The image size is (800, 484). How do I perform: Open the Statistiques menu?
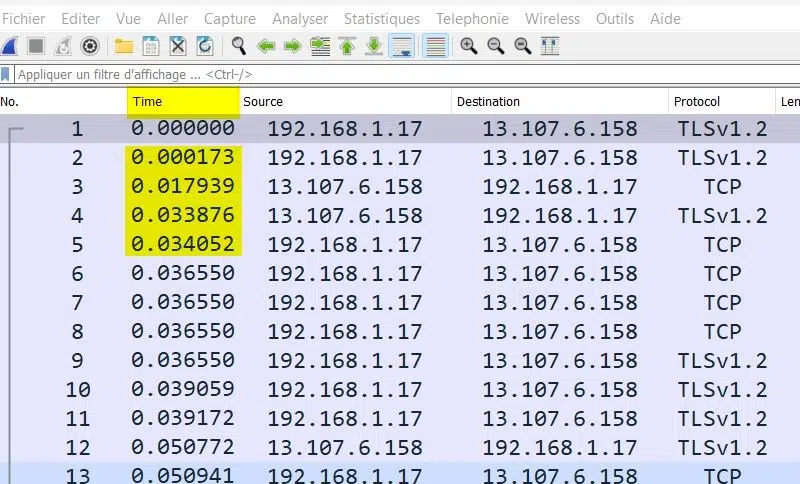pos(382,19)
